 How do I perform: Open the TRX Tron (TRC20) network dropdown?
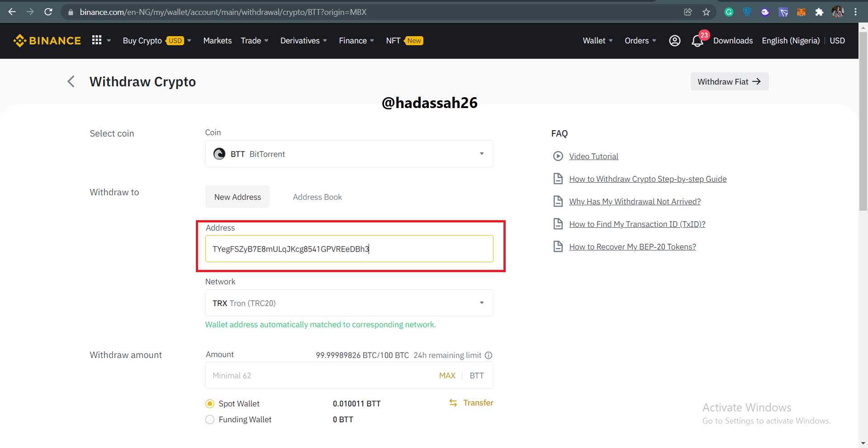click(x=349, y=303)
